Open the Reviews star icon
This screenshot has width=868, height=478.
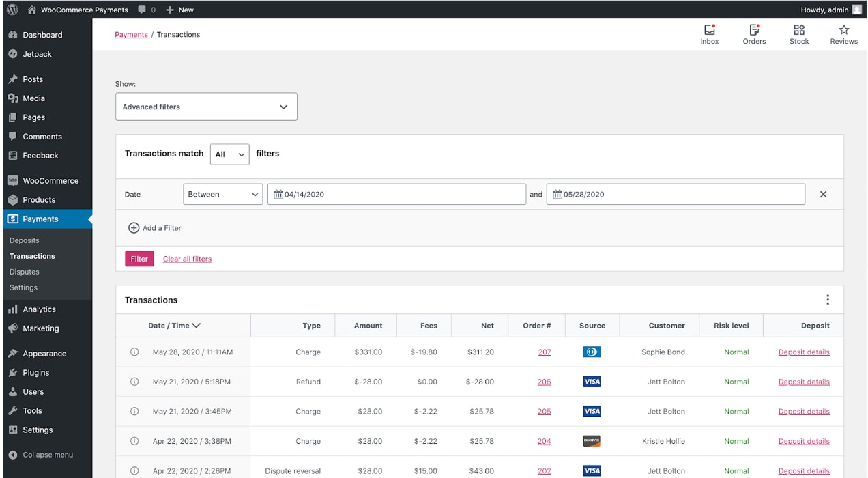843,30
